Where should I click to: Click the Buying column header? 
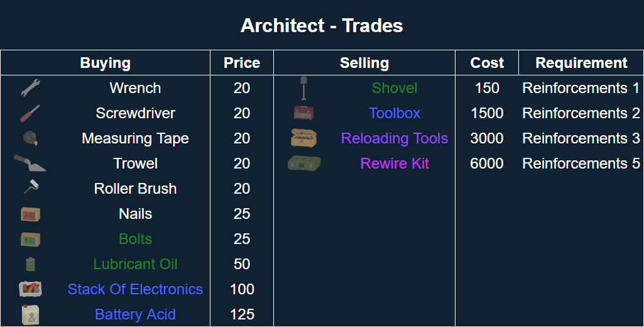(105, 63)
